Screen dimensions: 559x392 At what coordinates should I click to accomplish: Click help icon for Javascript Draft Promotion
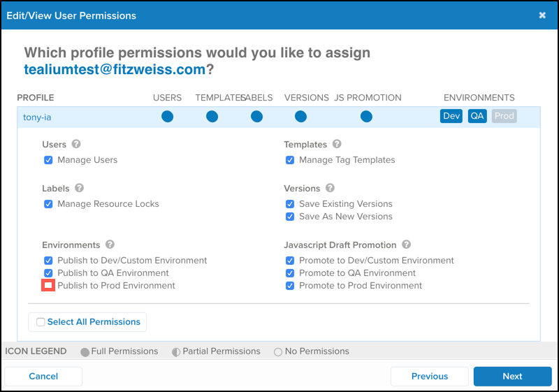[x=406, y=245]
